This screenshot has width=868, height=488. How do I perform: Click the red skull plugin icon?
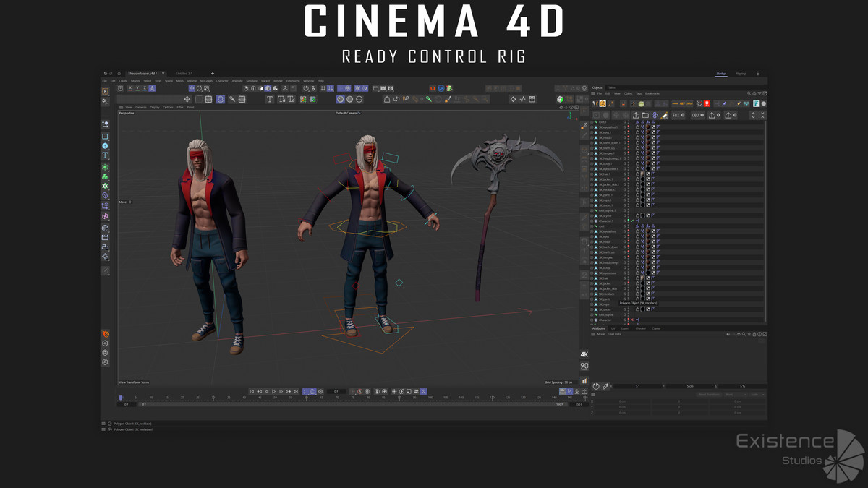pos(707,103)
